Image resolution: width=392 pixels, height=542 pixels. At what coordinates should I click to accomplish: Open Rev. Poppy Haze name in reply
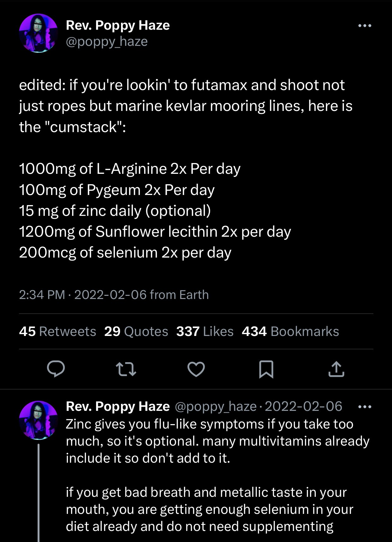pos(118,406)
